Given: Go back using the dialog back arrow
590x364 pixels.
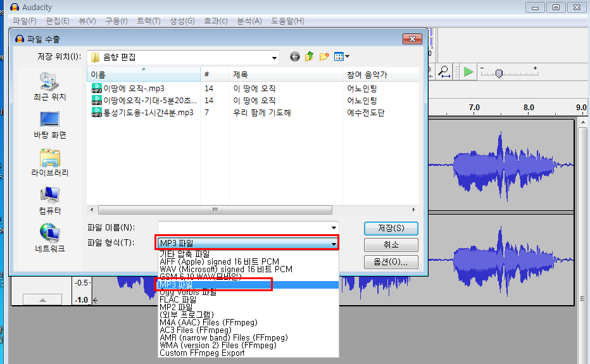Looking at the screenshot, I should 295,57.
